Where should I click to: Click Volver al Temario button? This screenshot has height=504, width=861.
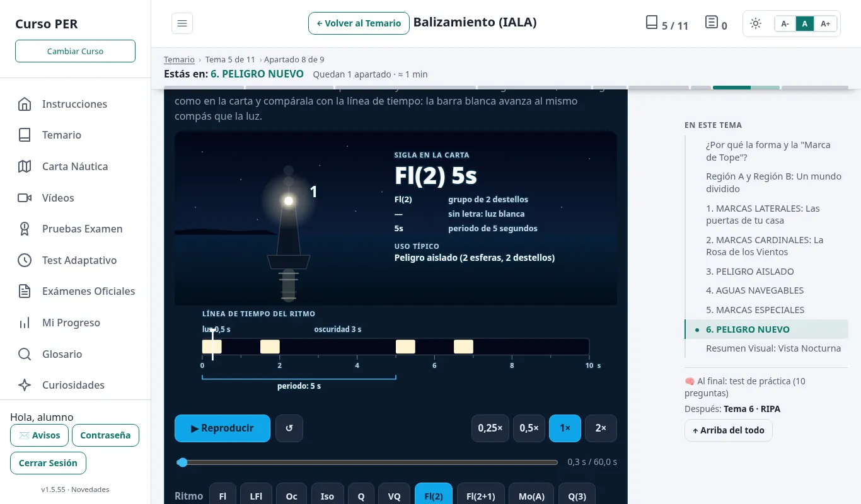[x=359, y=23]
